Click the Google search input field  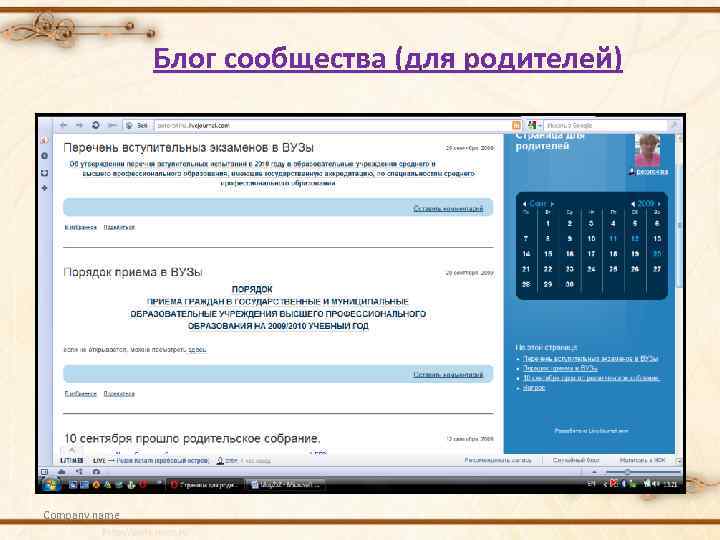tap(605, 125)
